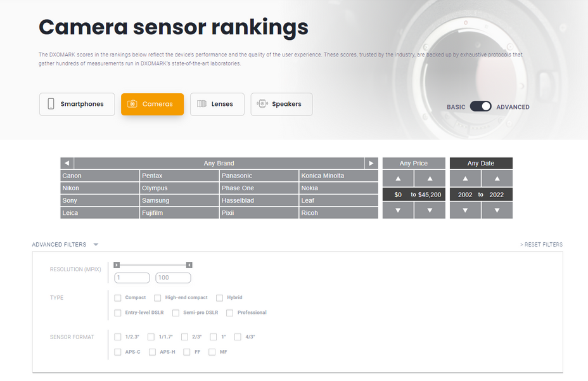Tick the Professional checkbox
588x381 pixels.
[229, 313]
